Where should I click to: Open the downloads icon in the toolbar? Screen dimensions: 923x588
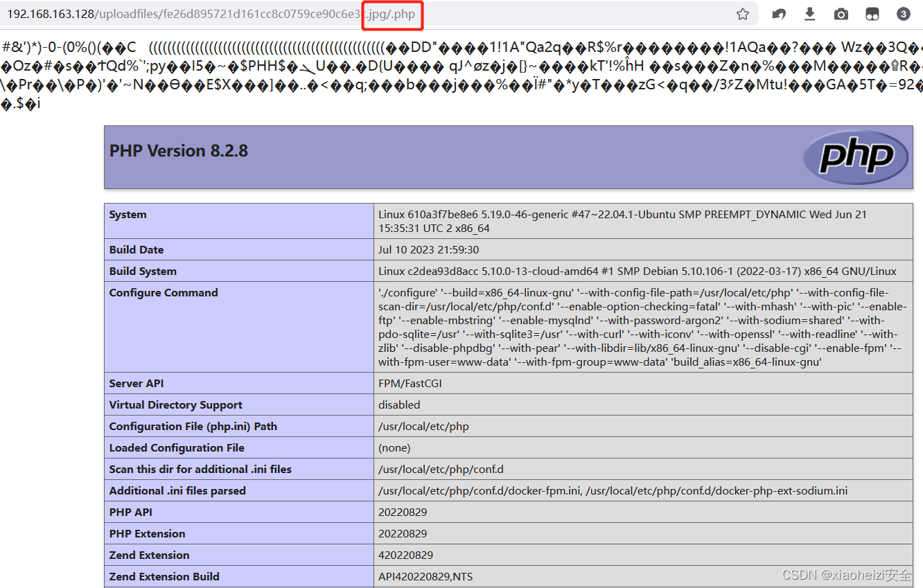click(x=809, y=13)
